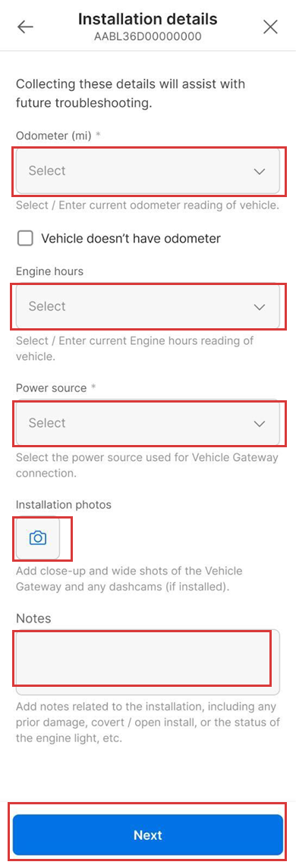Go back using the left arrow icon
Viewport: 296px width, 868px height.
(x=26, y=27)
